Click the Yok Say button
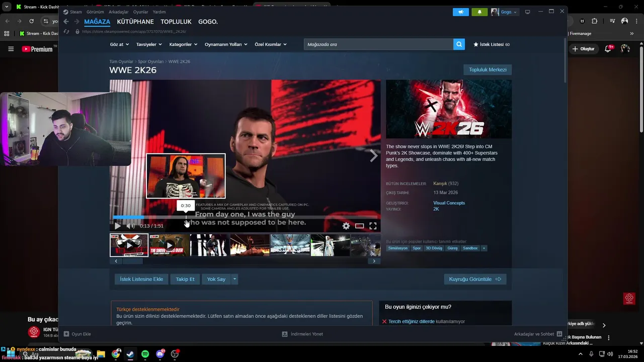 [216, 279]
